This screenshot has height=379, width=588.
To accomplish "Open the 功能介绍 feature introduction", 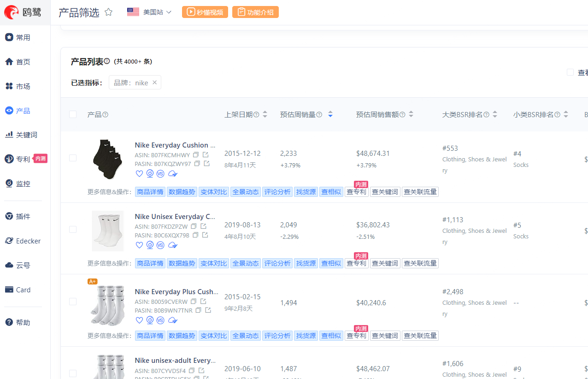I will click(255, 12).
